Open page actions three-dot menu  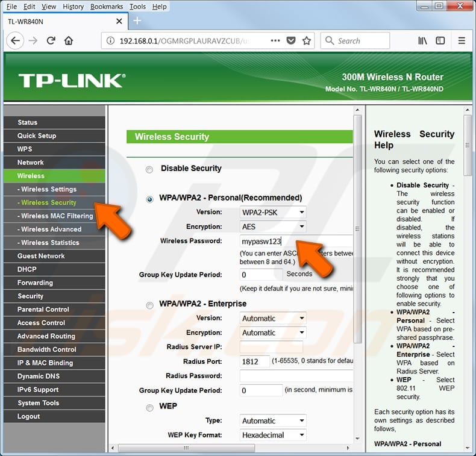[275, 40]
